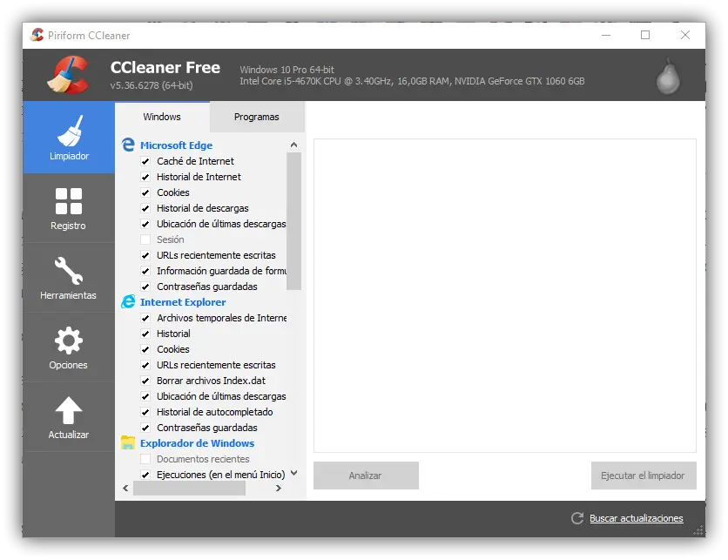The width and height of the screenshot is (728, 560).
Task: Click the horizontal scrollbar thumb
Action: [x=190, y=488]
